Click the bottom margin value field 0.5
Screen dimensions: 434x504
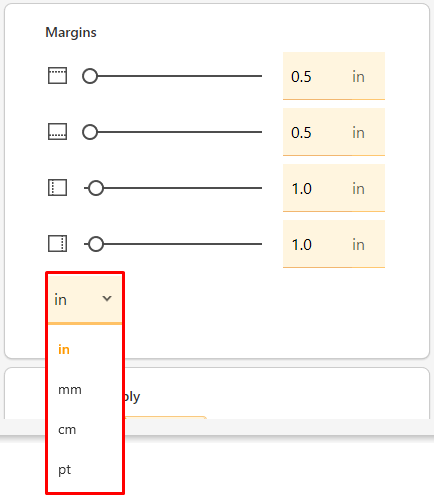334,132
